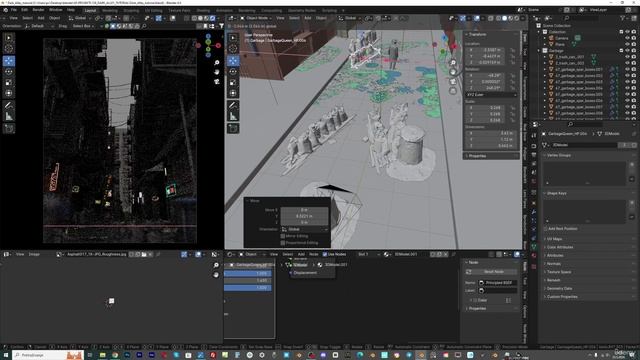
Task: Select the Annotate tool in left viewport toolbar
Action: [x=9, y=105]
